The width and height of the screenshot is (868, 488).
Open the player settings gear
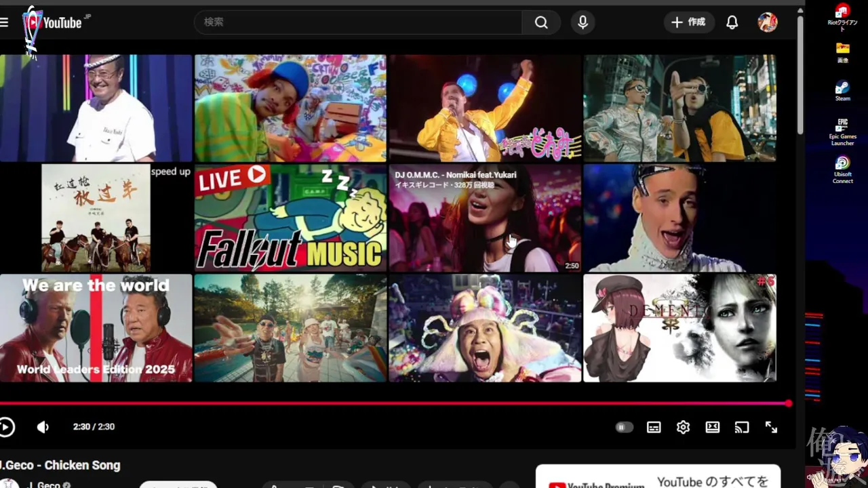[683, 427]
